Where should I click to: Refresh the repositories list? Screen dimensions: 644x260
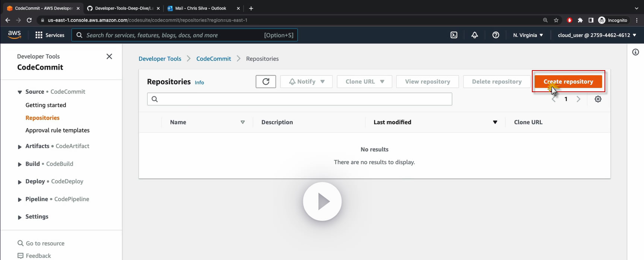pos(266,82)
